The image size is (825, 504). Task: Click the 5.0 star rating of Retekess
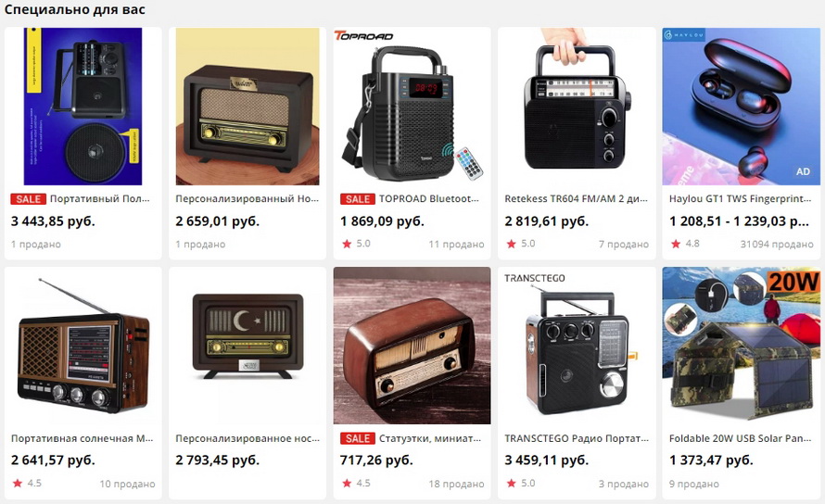(521, 244)
